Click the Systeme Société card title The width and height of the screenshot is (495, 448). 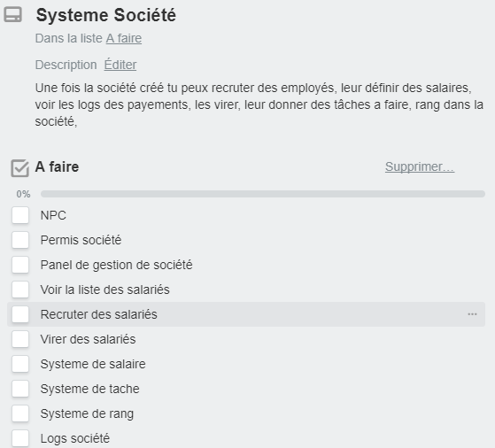pyautogui.click(x=106, y=15)
